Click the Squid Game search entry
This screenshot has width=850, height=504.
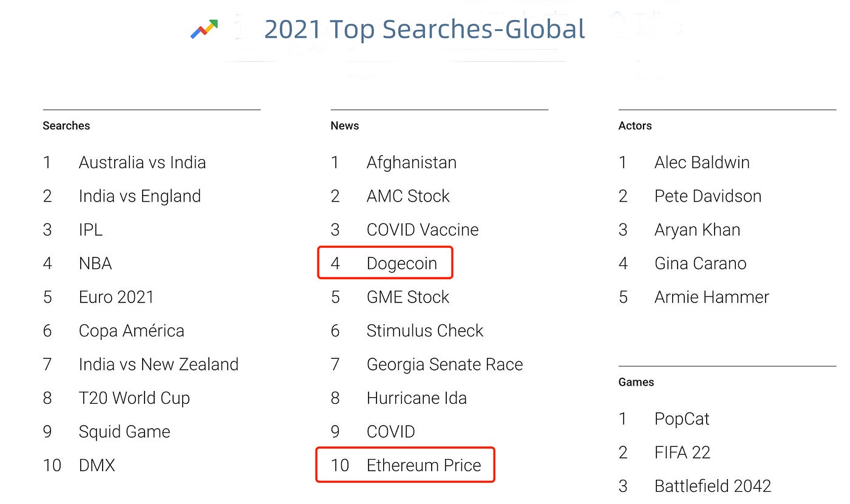pos(124,432)
